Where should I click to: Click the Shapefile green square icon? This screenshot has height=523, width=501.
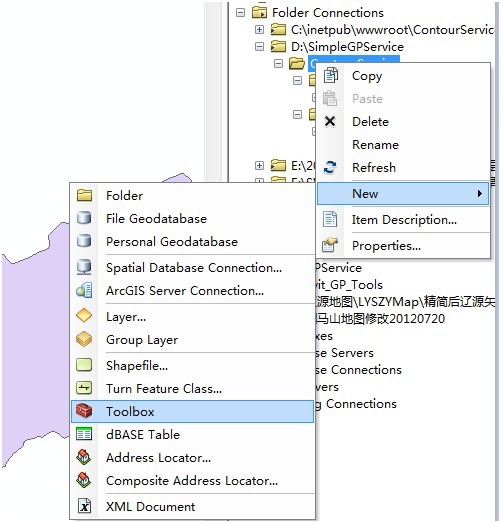[x=84, y=365]
